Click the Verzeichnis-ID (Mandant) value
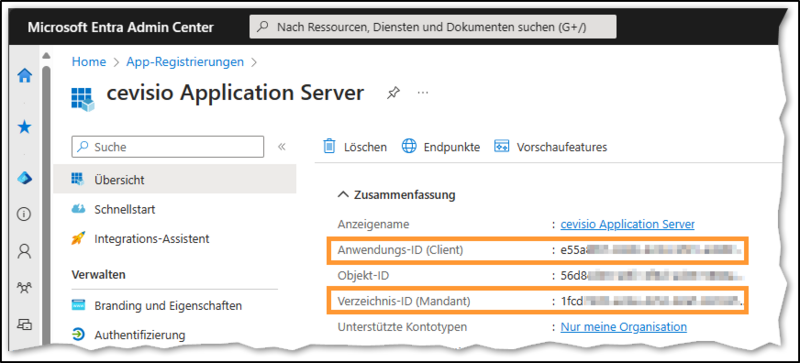 652,301
